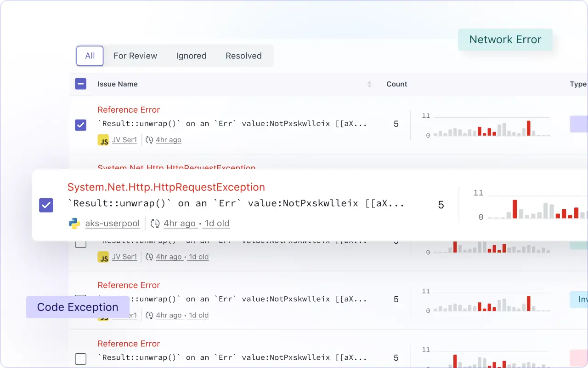Open the JV Ser1 link in the checked Reference Error row
588x368 pixels.
point(124,140)
